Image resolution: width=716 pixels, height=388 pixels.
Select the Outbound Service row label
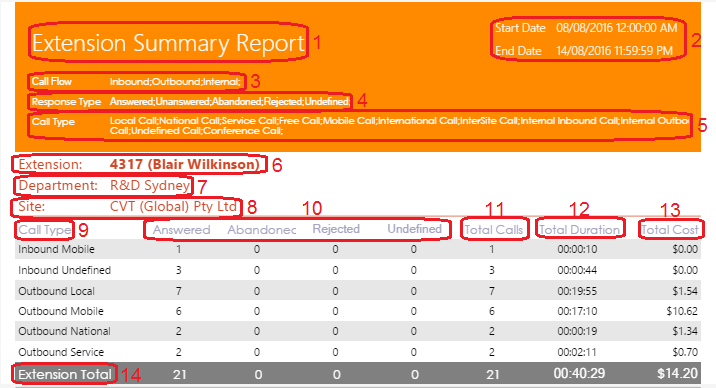tap(61, 352)
